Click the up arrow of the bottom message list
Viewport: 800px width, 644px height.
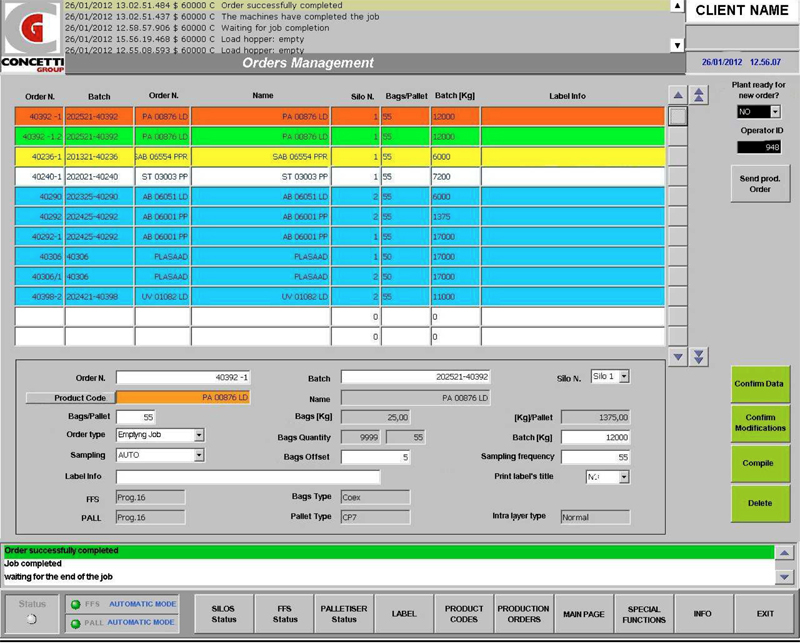pos(784,553)
